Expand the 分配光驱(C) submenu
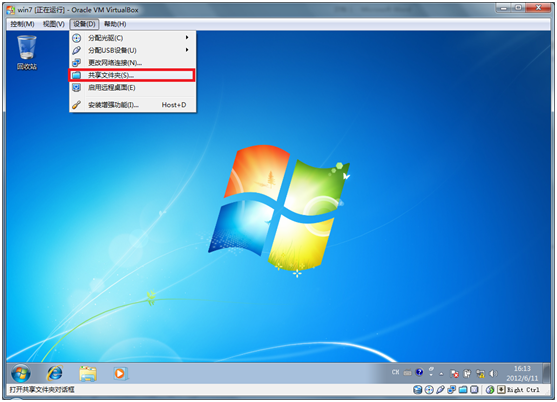 coord(132,38)
